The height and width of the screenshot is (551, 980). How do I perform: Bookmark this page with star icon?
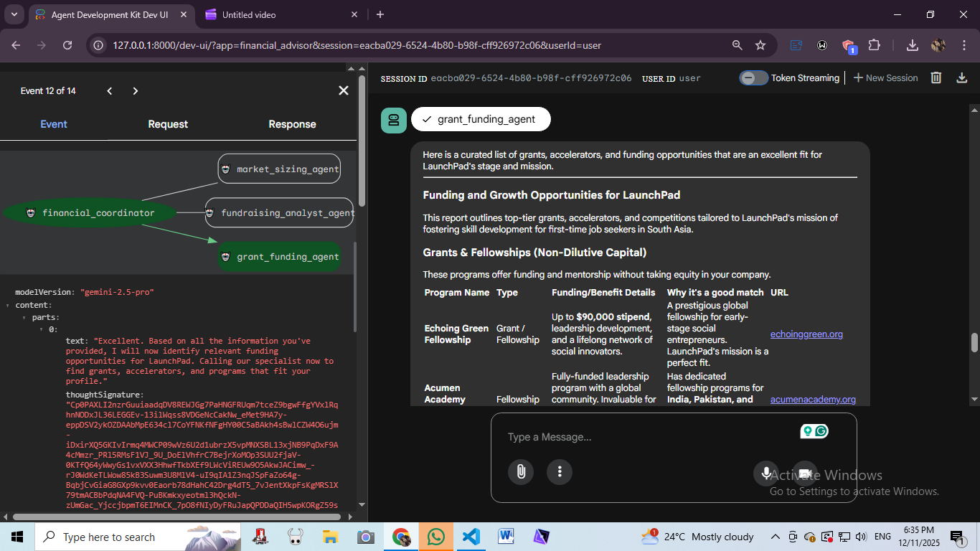pos(760,45)
